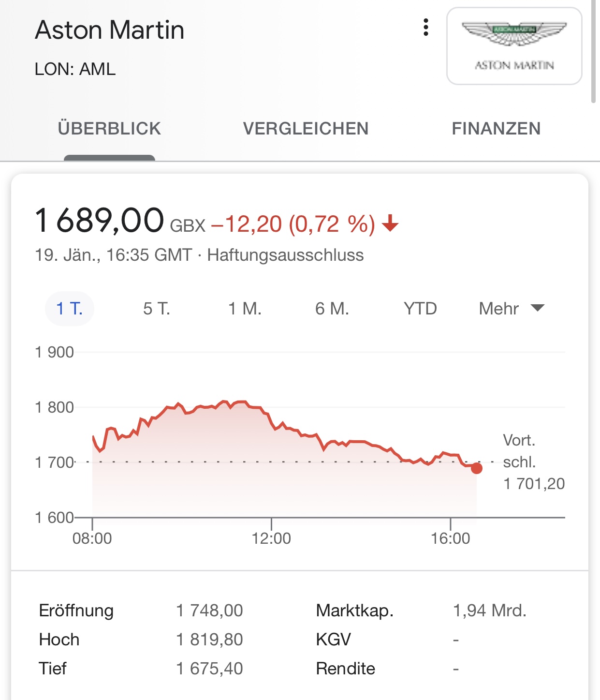This screenshot has width=600, height=700.
Task: Switch to the ÜBERBLICK tab
Action: (109, 129)
